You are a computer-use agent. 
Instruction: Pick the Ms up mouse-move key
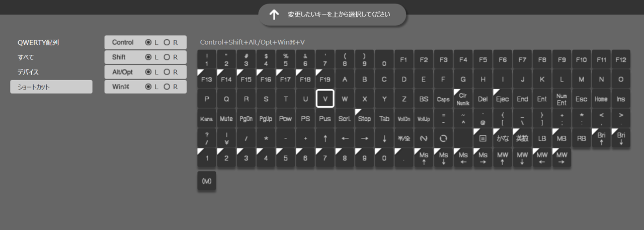424,158
